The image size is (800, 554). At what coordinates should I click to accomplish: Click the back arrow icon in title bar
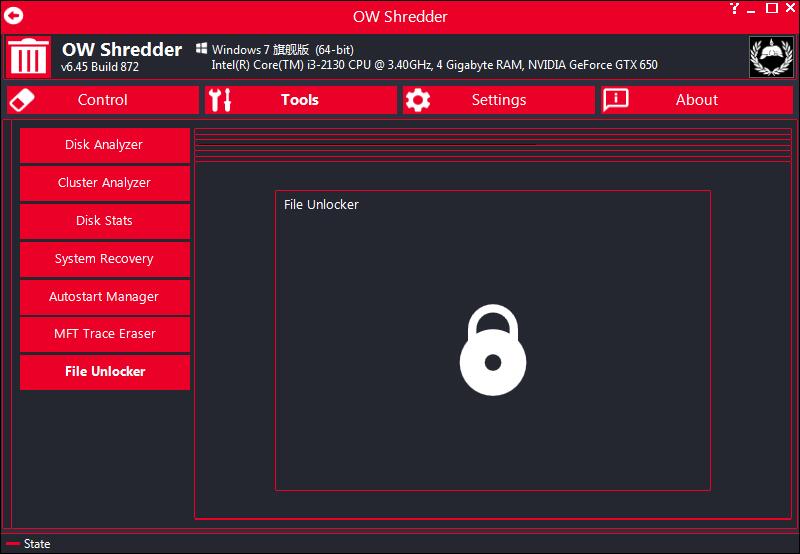click(x=13, y=16)
